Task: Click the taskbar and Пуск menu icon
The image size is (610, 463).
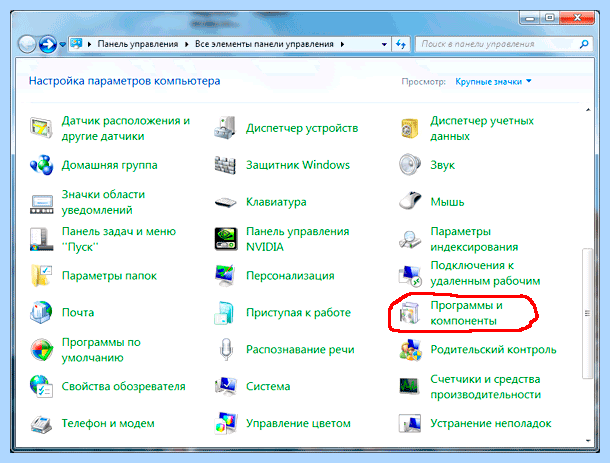Action: [x=41, y=239]
